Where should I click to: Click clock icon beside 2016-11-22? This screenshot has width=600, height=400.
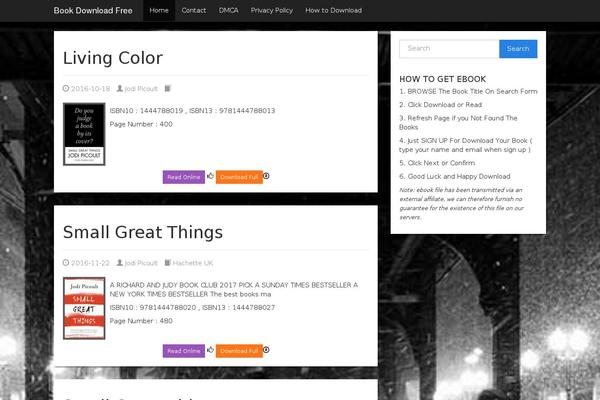[66, 263]
